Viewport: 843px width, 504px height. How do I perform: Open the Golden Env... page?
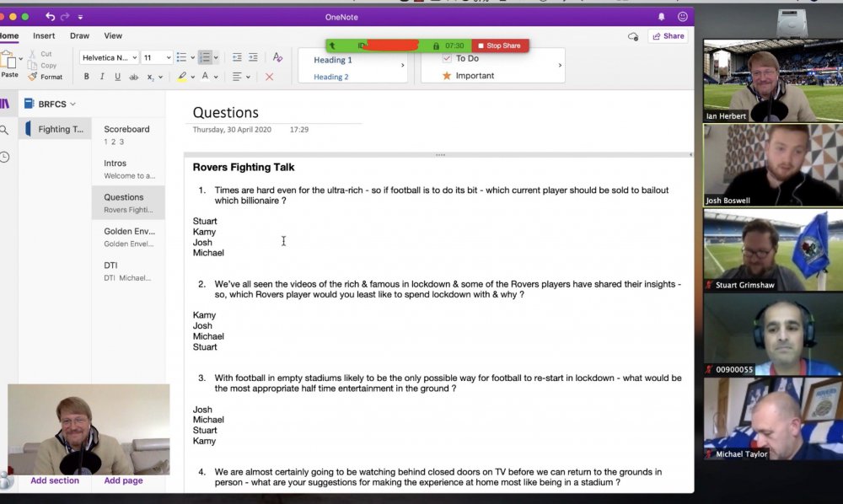pyautogui.click(x=128, y=237)
